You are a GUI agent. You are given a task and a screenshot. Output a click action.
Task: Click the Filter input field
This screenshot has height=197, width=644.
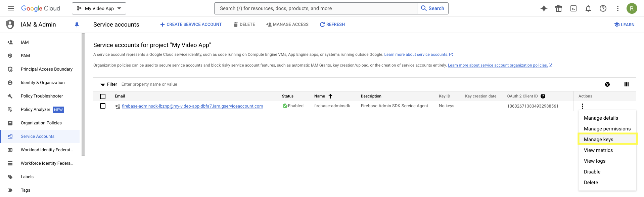pos(359,84)
